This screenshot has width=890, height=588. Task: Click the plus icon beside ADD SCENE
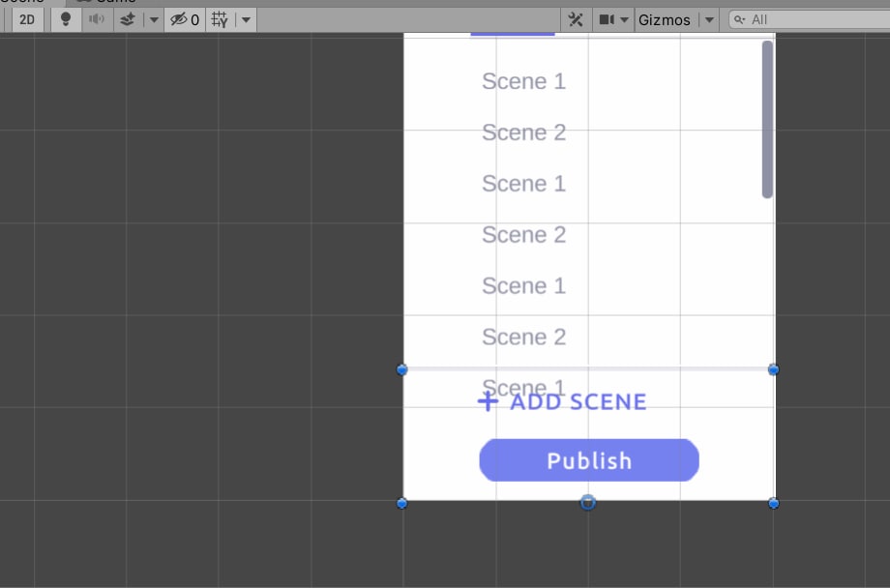tap(489, 402)
